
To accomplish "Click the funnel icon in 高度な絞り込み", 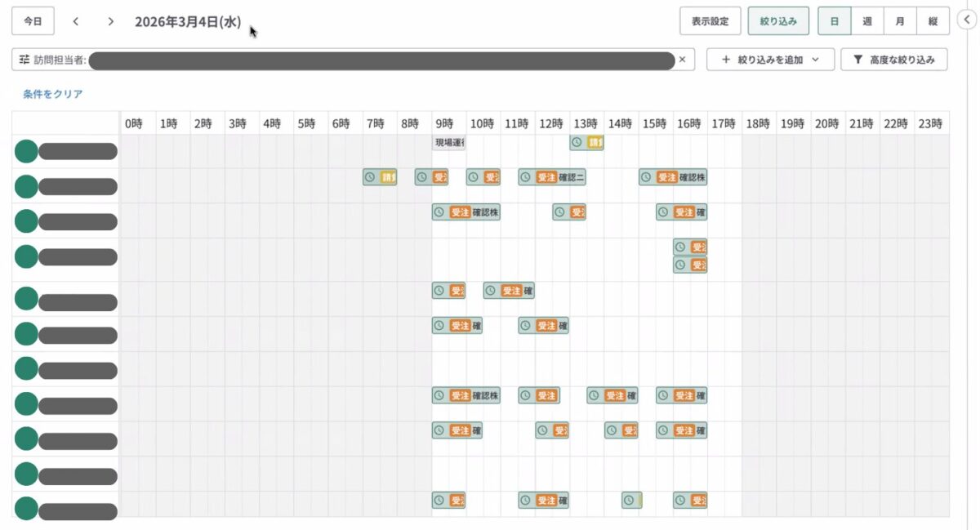I will (857, 60).
